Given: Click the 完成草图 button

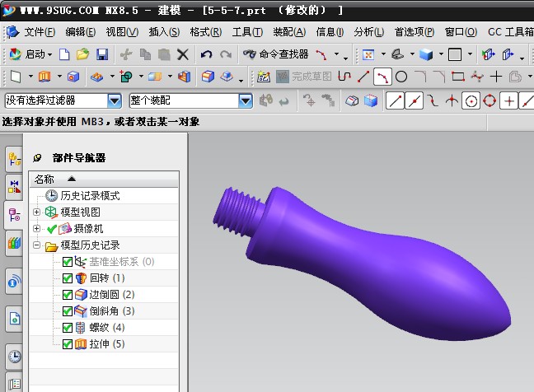Looking at the screenshot, I should point(304,77).
